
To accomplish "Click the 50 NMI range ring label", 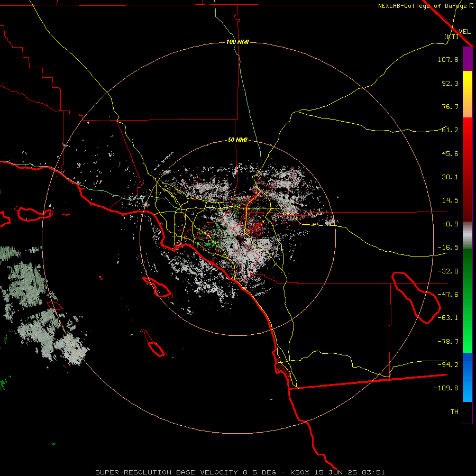I will point(237,140).
